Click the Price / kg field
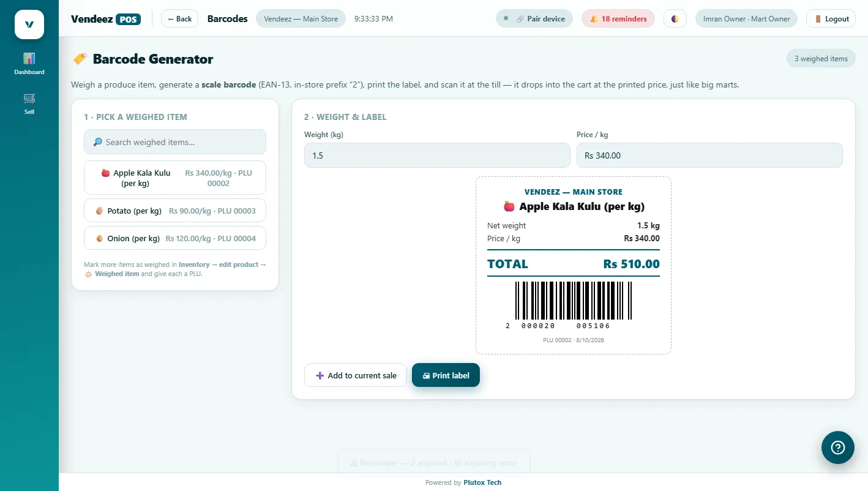The image size is (868, 491). 709,156
